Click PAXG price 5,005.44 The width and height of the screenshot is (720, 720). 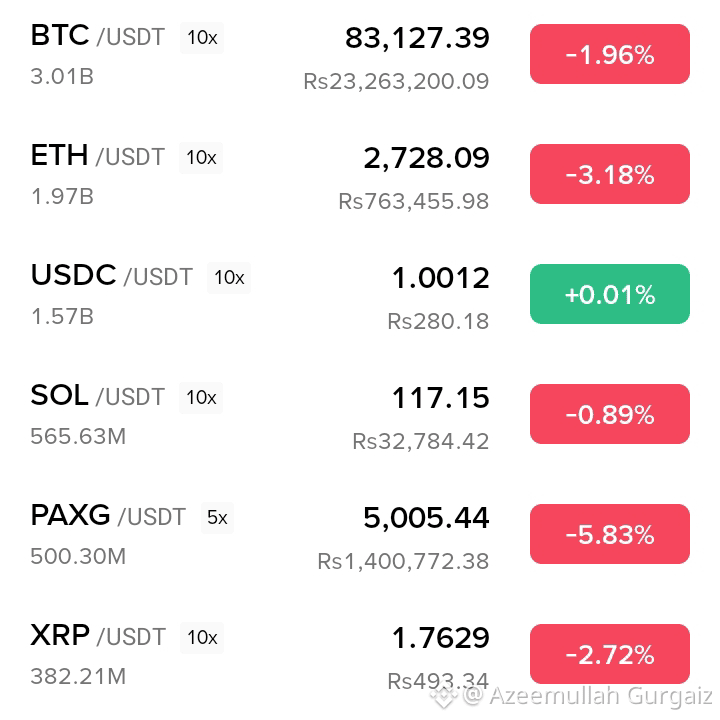[426, 518]
